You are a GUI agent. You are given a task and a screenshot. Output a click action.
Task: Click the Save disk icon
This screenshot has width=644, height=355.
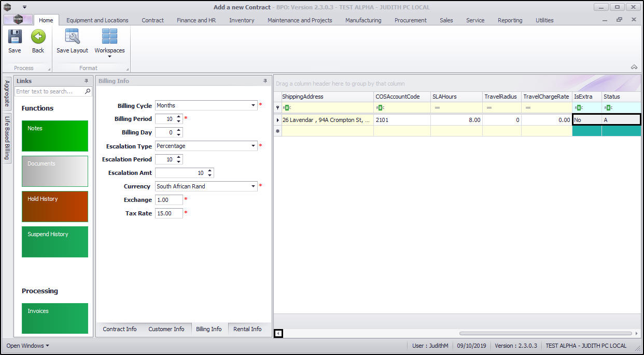tap(15, 36)
